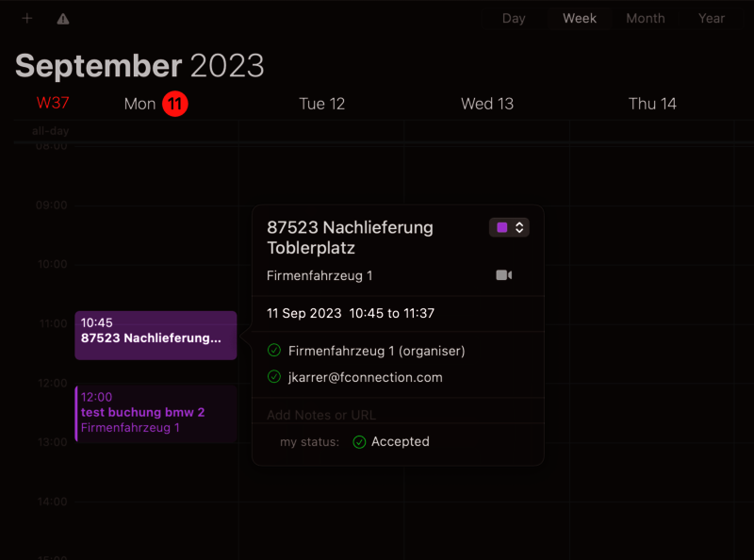Click the Firmenfahrzeug 1 location text
This screenshot has width=754, height=560.
320,275
